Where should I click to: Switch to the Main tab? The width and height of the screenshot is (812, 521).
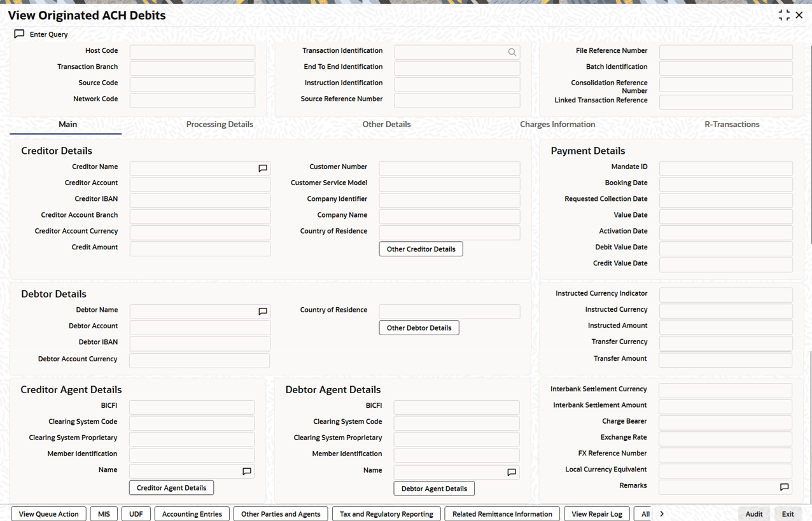click(x=67, y=124)
